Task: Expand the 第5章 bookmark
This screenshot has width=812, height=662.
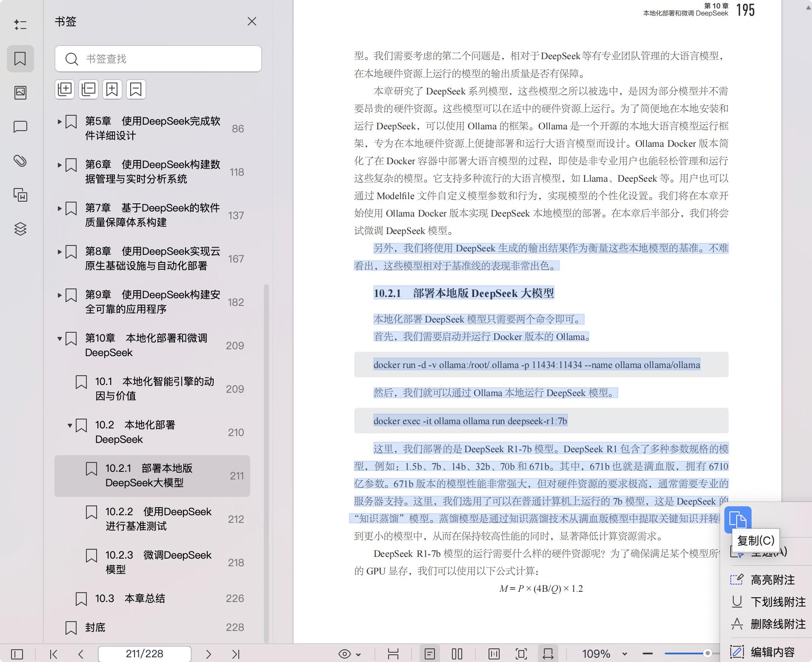Action: [60, 122]
